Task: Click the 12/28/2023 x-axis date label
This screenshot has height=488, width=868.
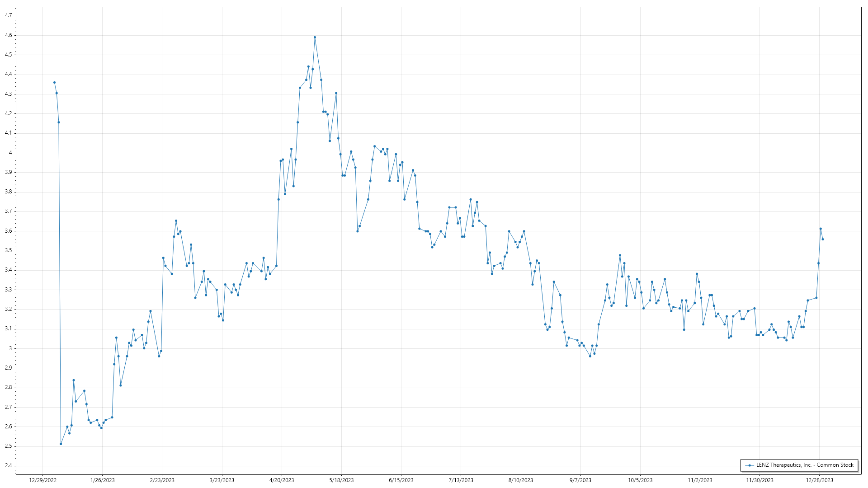Action: click(x=820, y=480)
